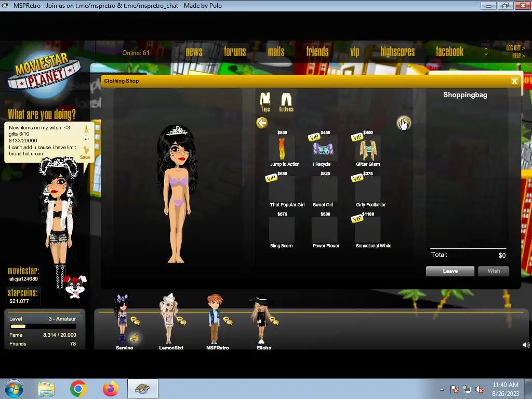Toggle fullscreen with the vertical arrows icon
This screenshot has width=532, height=399.
(x=486, y=51)
